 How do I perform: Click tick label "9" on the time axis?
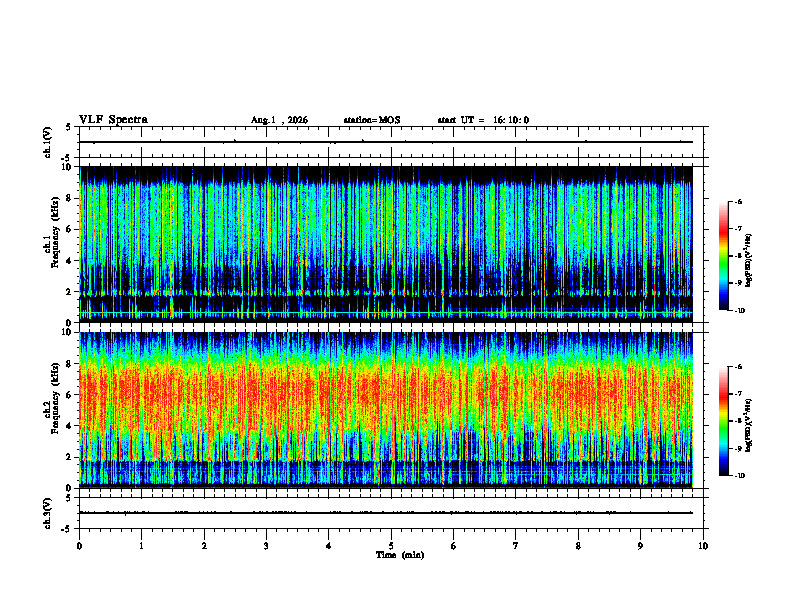pos(640,546)
